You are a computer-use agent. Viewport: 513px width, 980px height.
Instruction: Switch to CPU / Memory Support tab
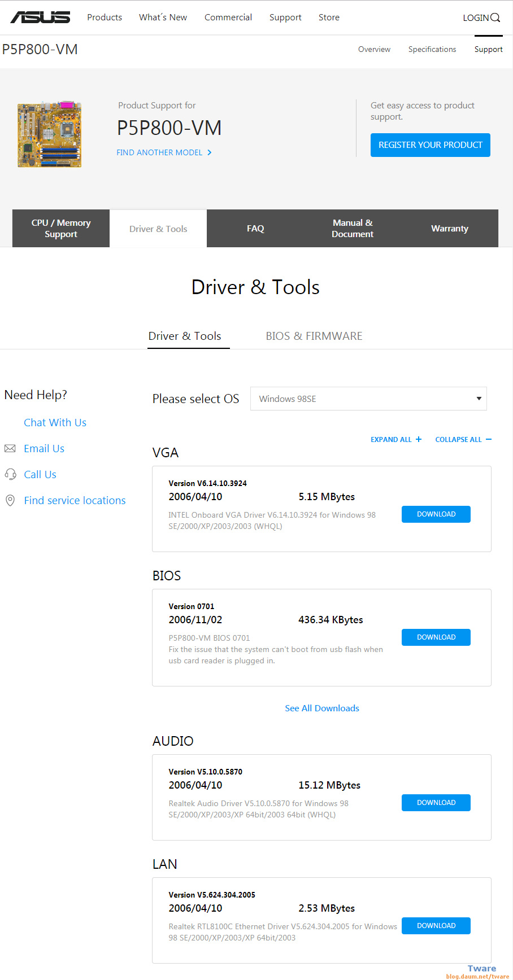[61, 228]
